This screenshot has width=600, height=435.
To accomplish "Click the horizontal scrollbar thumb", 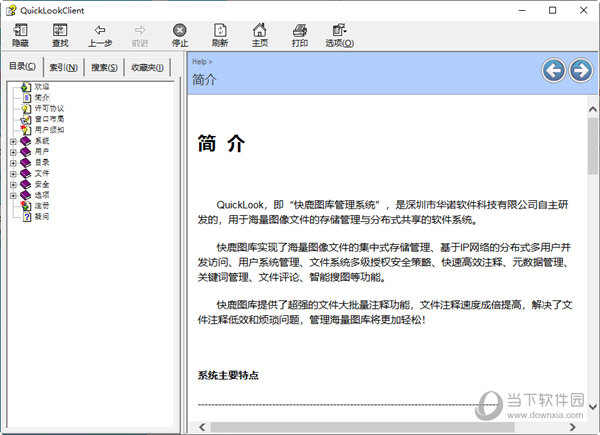I will 362,427.
